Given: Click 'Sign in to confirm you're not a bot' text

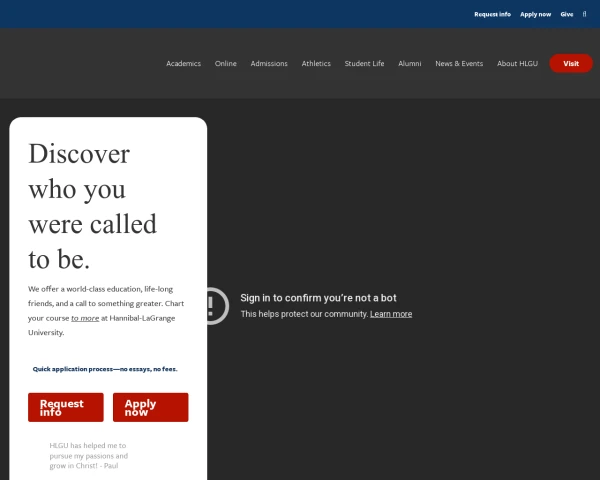Looking at the screenshot, I should pos(318,298).
